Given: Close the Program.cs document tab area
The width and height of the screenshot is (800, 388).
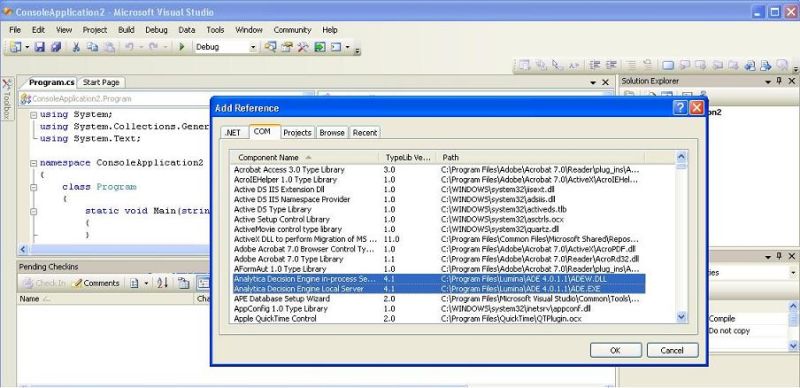Looking at the screenshot, I should point(606,82).
